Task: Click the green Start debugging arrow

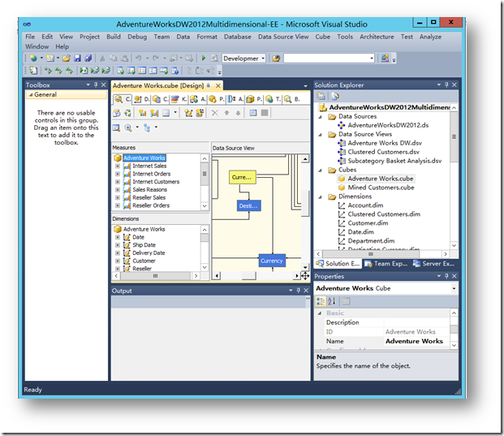Action: [x=203, y=58]
